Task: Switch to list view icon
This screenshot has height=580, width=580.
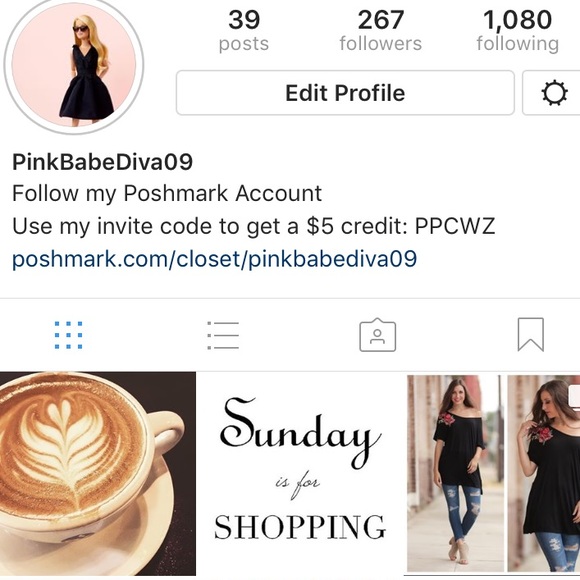Action: coord(223,335)
